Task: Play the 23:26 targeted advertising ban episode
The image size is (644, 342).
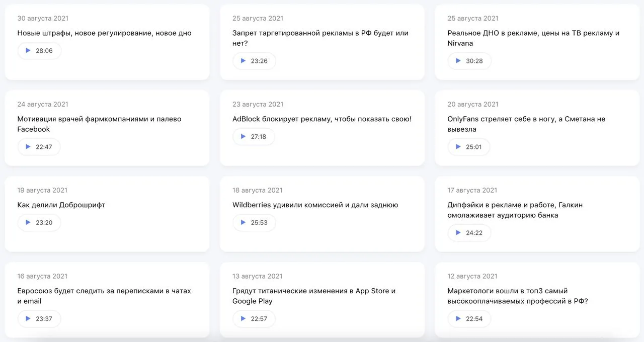Action: [x=254, y=61]
